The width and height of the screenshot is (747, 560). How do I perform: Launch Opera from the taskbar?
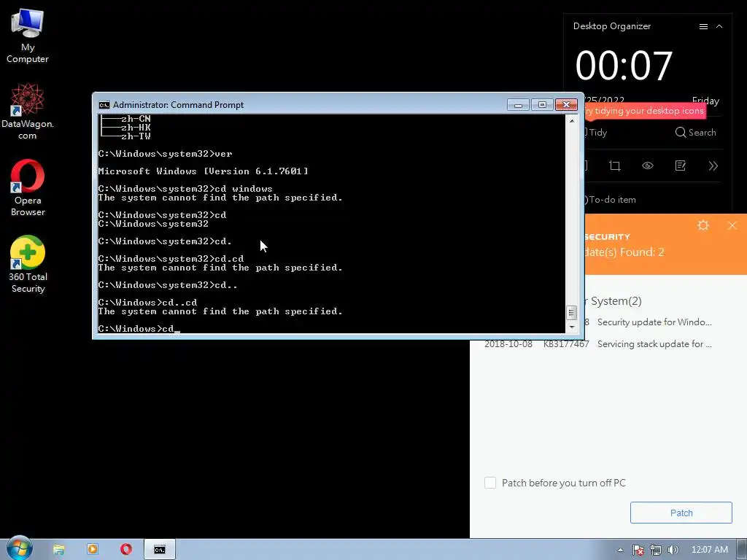pos(125,550)
